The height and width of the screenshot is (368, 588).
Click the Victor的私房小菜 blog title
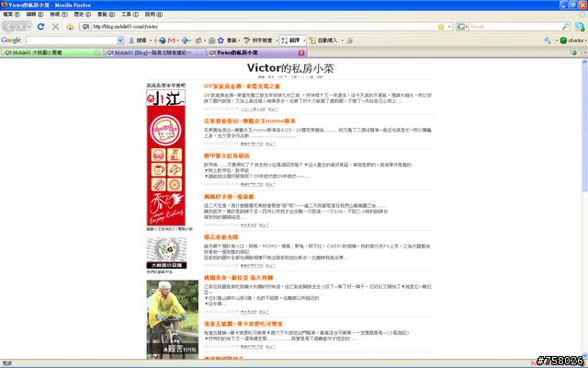point(290,68)
